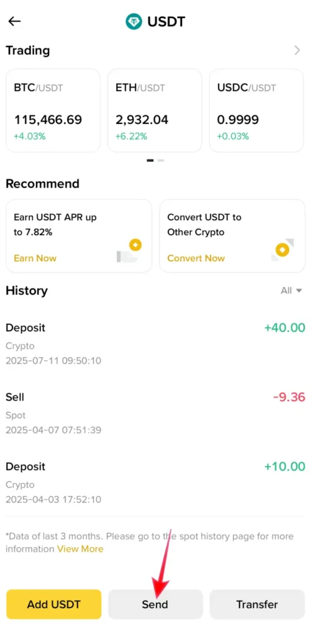Open the +10.00 Deposit history entry

click(155, 482)
